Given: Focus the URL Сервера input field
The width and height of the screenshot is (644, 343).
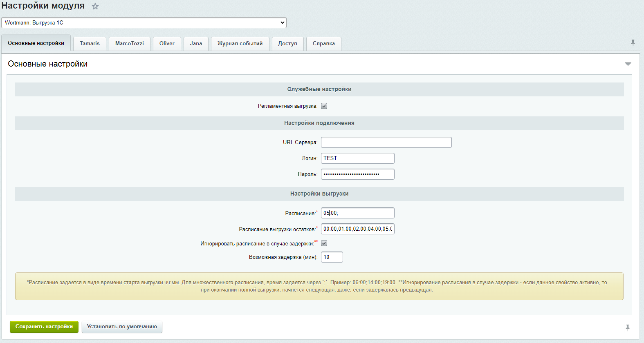Looking at the screenshot, I should (386, 143).
